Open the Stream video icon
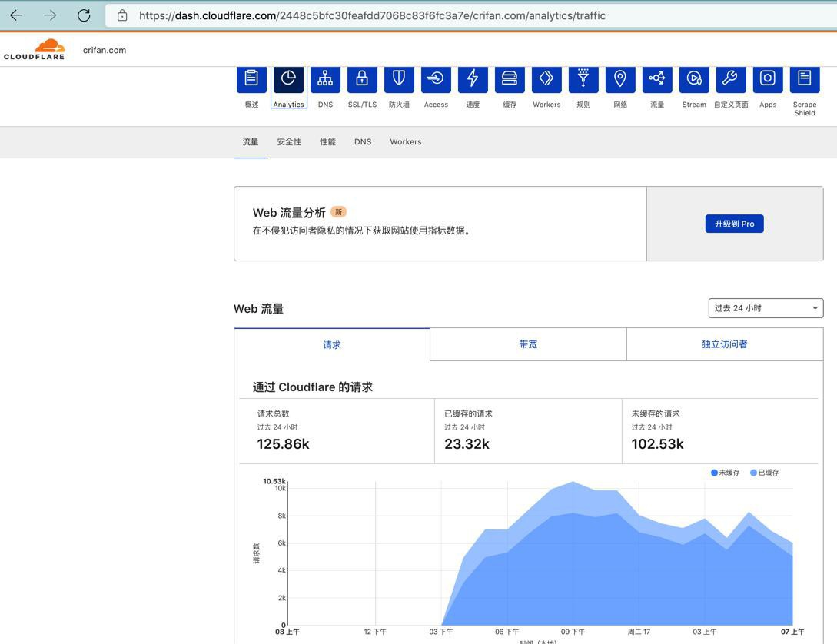This screenshot has height=644, width=837. pyautogui.click(x=694, y=79)
